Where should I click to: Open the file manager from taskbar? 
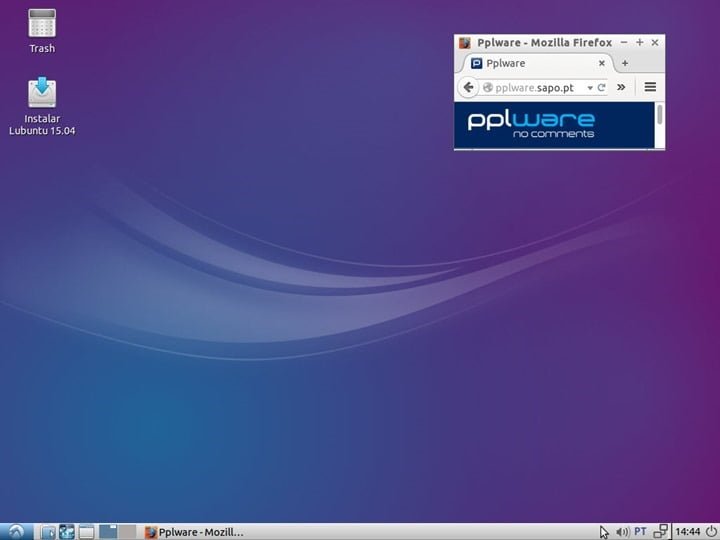47,531
